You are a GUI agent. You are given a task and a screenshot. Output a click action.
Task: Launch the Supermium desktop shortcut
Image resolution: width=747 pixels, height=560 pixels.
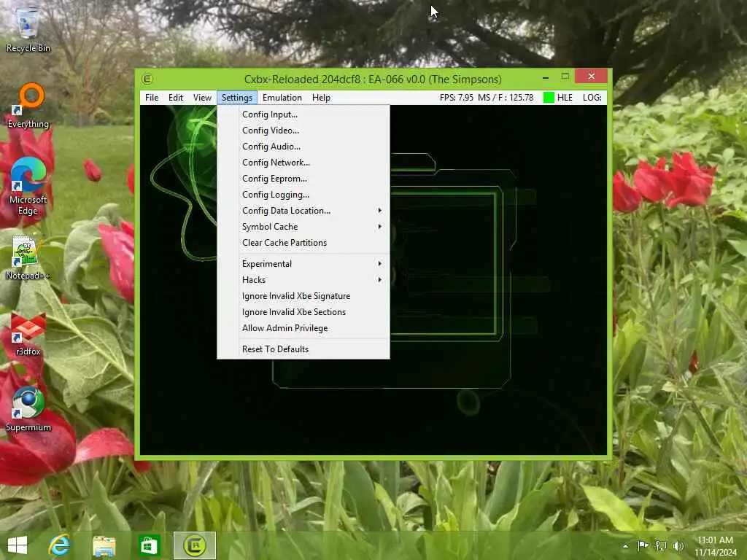[28, 410]
